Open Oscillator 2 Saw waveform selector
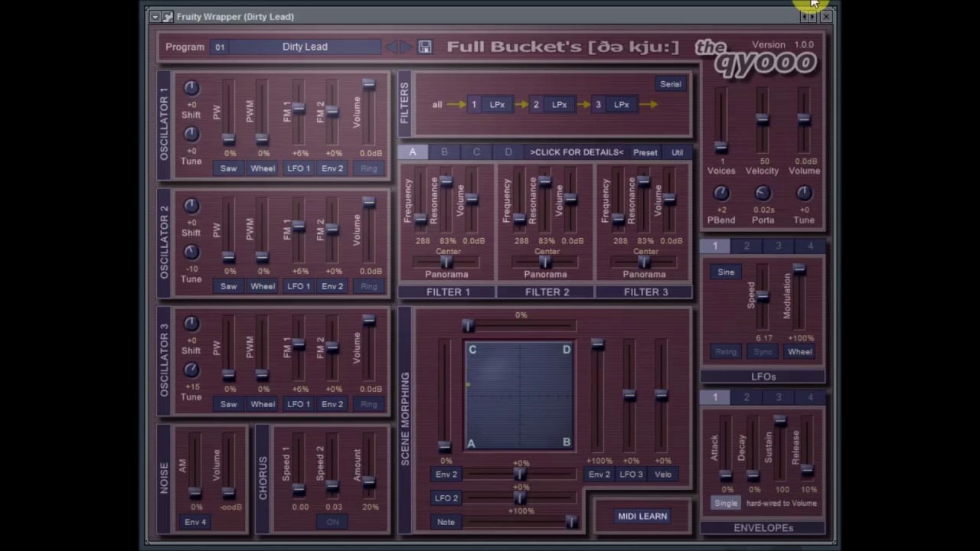The height and width of the screenshot is (551, 980). 229,286
